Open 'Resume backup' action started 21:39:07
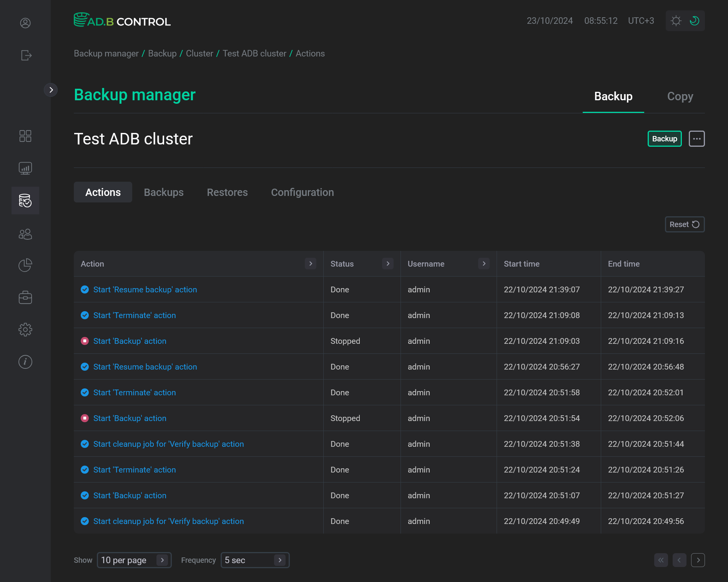Screen dimensions: 728x582 145,289
